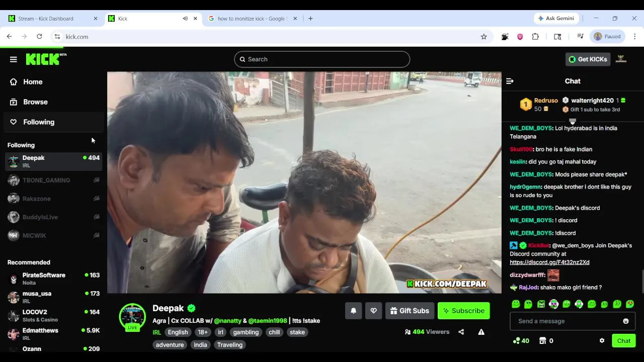Click the Gift Subs button
The image size is (644, 362).
coord(410,311)
